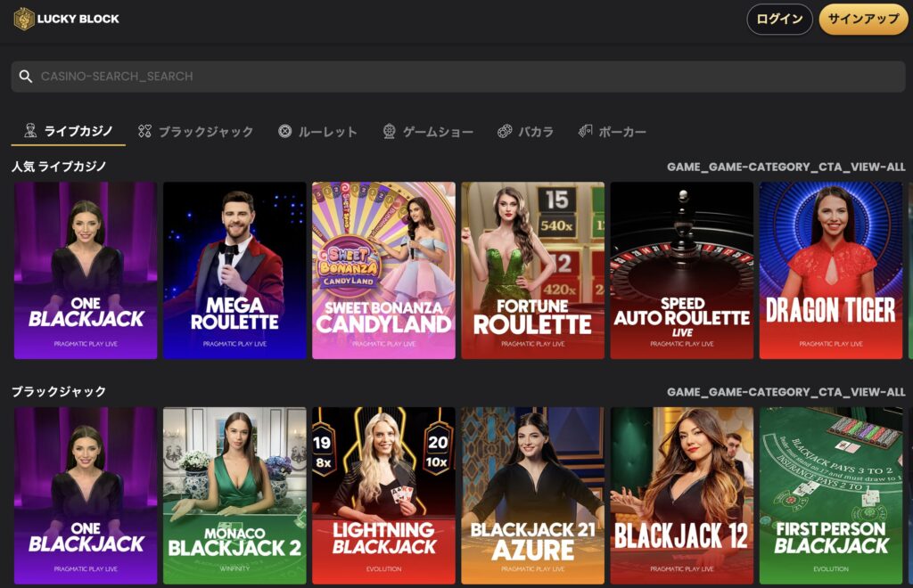Viewport: 913px width, 588px height.
Task: Open the Mega Roulette game
Action: click(x=234, y=271)
